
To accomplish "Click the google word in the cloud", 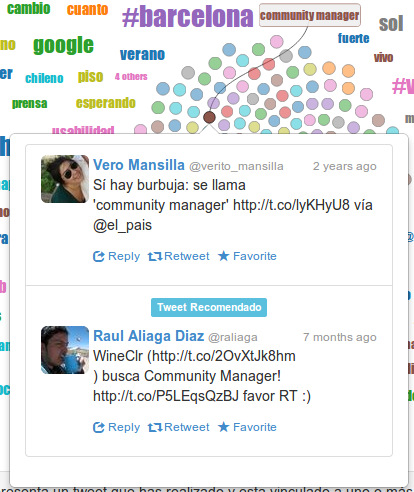I will point(63,45).
